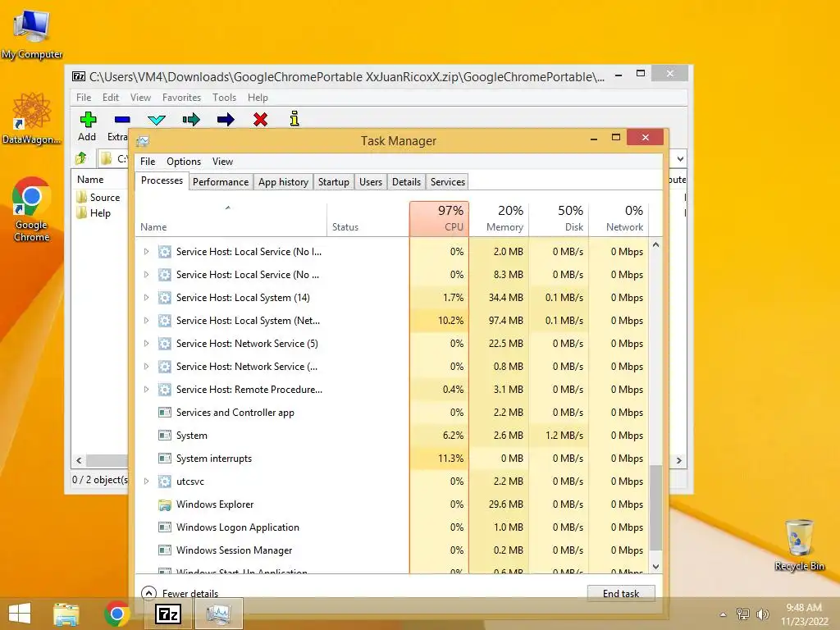Click the Task Manager title bar icon

143,141
